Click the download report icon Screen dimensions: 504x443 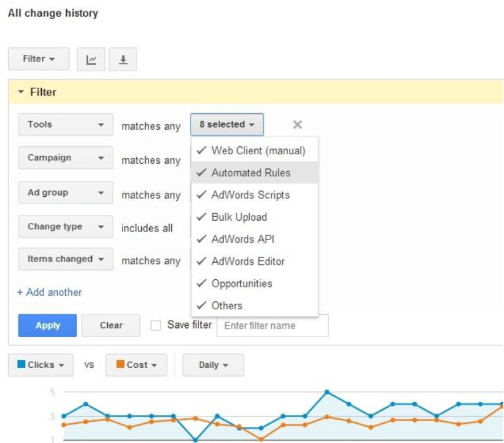(x=123, y=59)
